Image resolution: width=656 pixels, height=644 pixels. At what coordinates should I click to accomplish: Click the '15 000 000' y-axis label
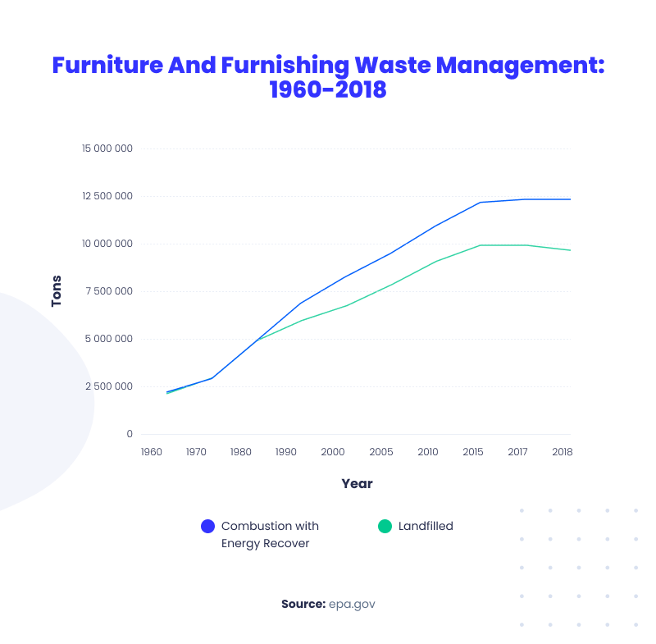click(107, 148)
